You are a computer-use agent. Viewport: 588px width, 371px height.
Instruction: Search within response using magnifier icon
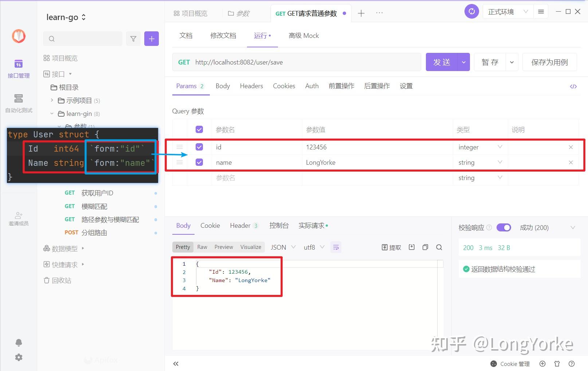pos(439,247)
